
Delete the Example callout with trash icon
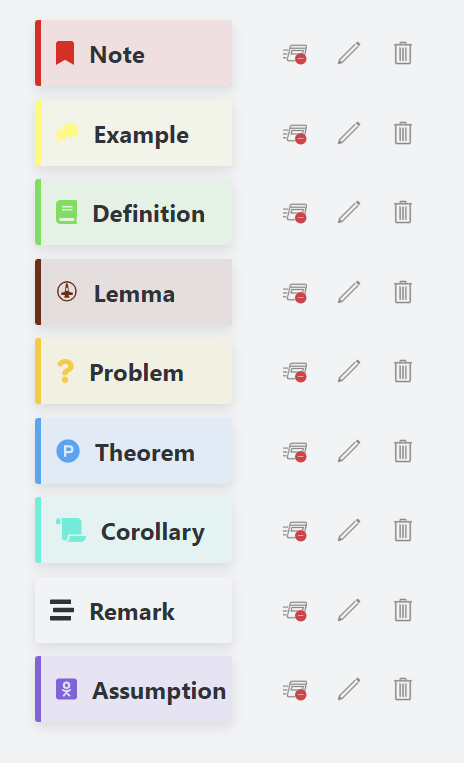click(x=403, y=133)
